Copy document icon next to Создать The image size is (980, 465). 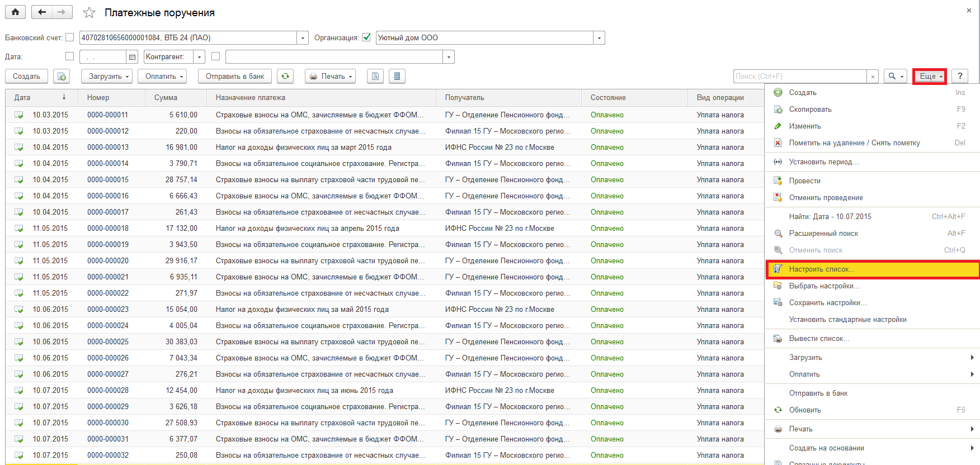pos(62,76)
